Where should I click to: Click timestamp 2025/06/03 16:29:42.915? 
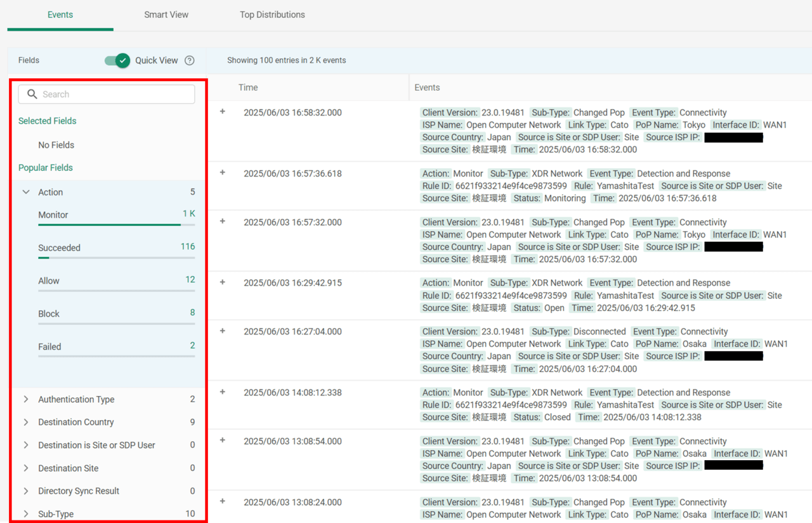coord(292,283)
